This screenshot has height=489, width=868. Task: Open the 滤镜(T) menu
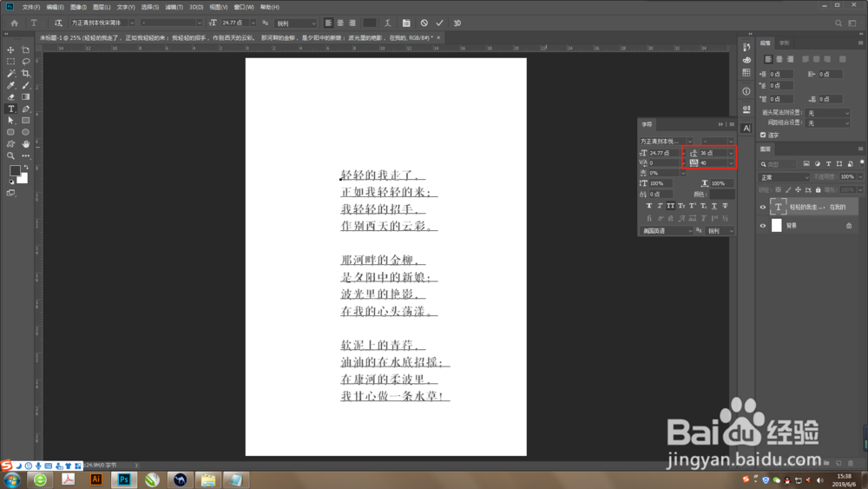pyautogui.click(x=174, y=7)
